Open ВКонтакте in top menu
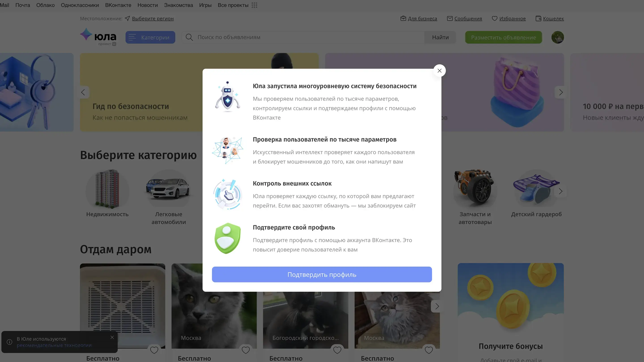The width and height of the screenshot is (644, 362). pyautogui.click(x=118, y=5)
